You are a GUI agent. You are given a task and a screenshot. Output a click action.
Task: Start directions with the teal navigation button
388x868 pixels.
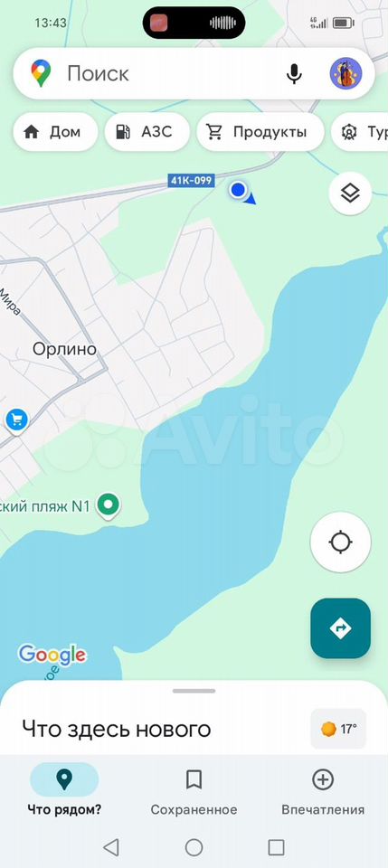340,628
